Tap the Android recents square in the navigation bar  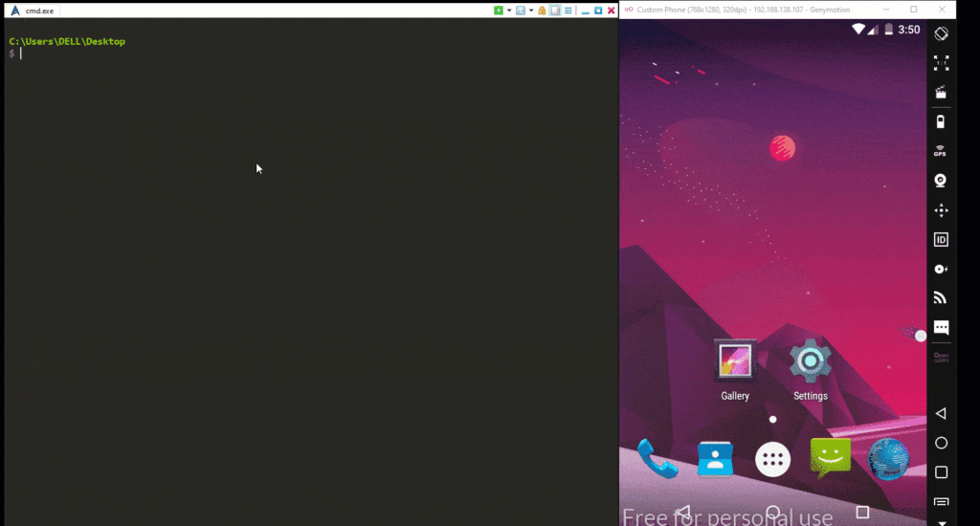tap(862, 513)
